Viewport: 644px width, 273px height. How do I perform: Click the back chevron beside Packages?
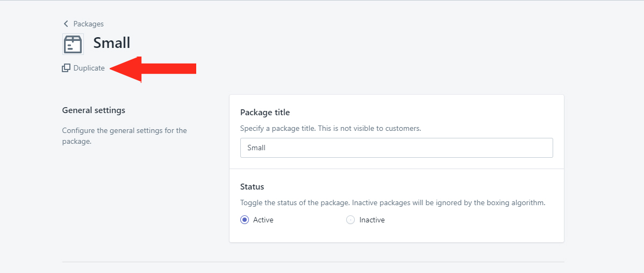tap(66, 24)
